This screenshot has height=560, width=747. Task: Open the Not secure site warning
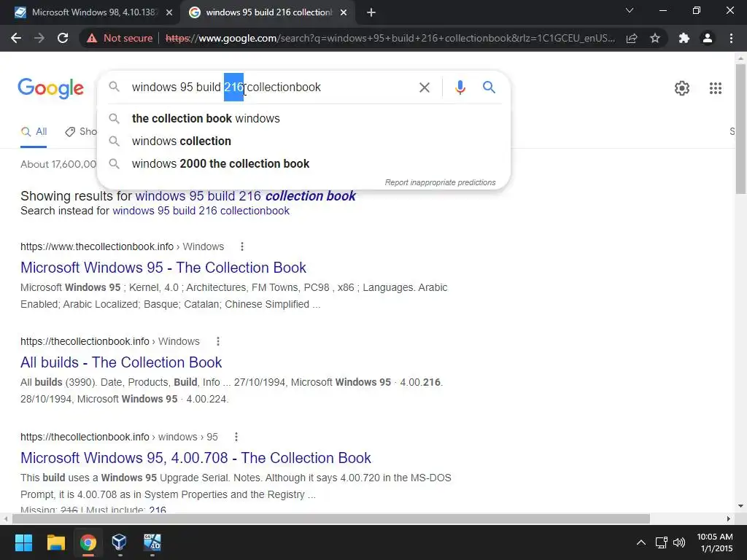[120, 38]
